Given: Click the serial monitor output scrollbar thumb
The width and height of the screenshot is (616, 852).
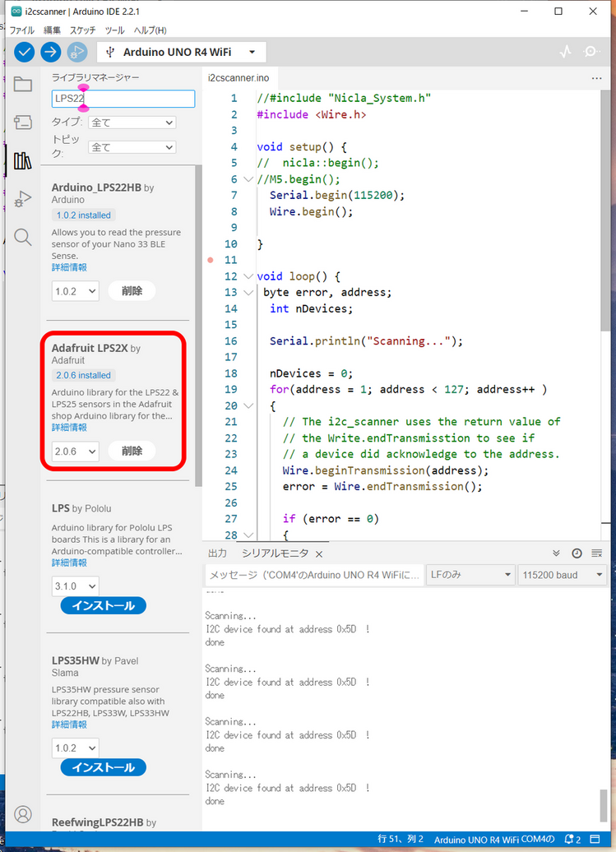Looking at the screenshot, I should [604, 806].
